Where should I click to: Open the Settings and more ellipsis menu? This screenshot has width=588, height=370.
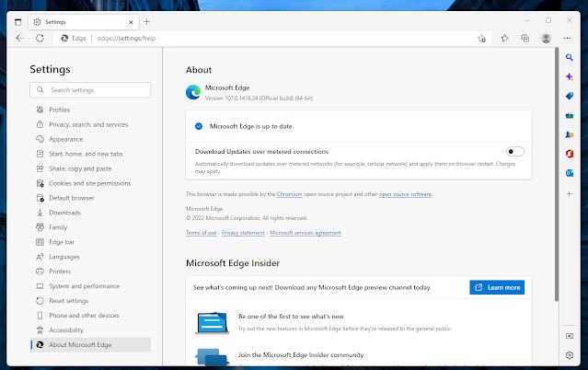coord(567,38)
